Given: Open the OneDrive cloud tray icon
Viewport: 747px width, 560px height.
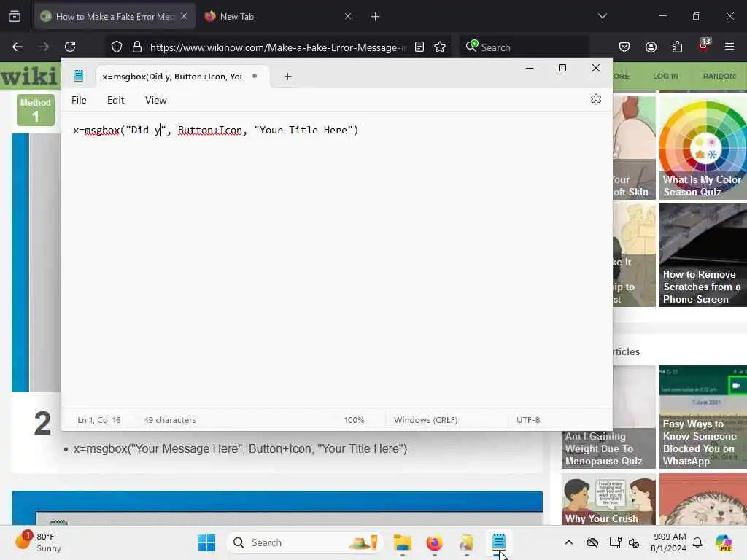Looking at the screenshot, I should click(x=592, y=542).
